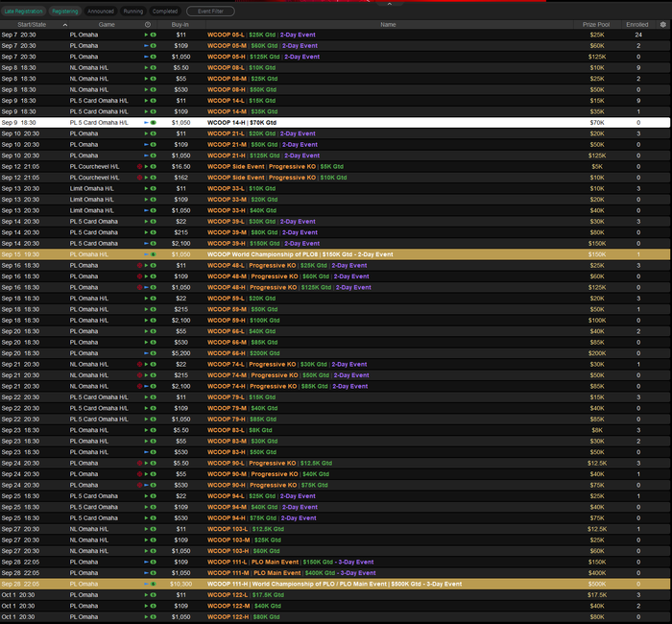The image size is (672, 624).
Task: Click the $10,300 buy-in cell
Action: (180, 584)
